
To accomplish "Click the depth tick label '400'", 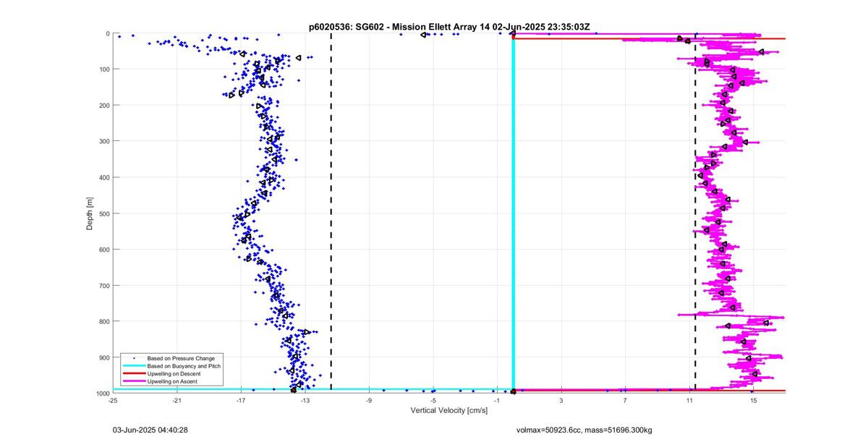I will tap(103, 177).
